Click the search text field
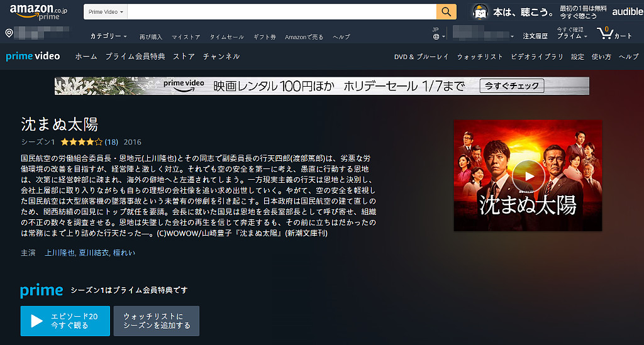 tap(282, 12)
